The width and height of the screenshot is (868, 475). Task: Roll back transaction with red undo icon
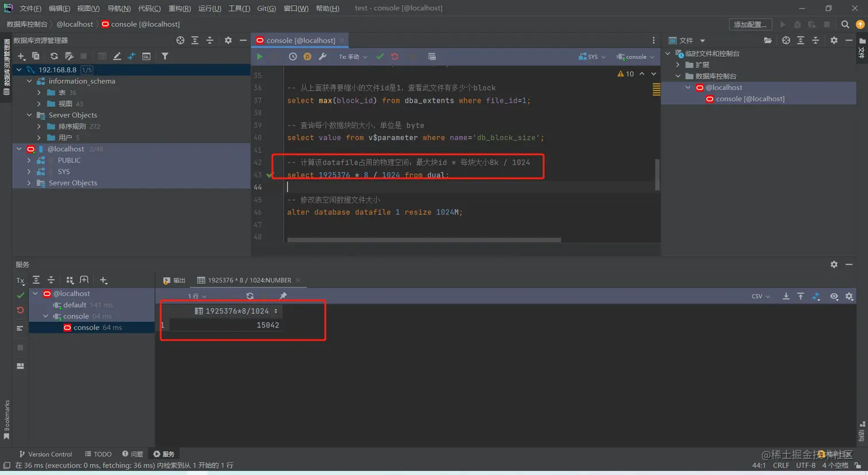(x=394, y=57)
